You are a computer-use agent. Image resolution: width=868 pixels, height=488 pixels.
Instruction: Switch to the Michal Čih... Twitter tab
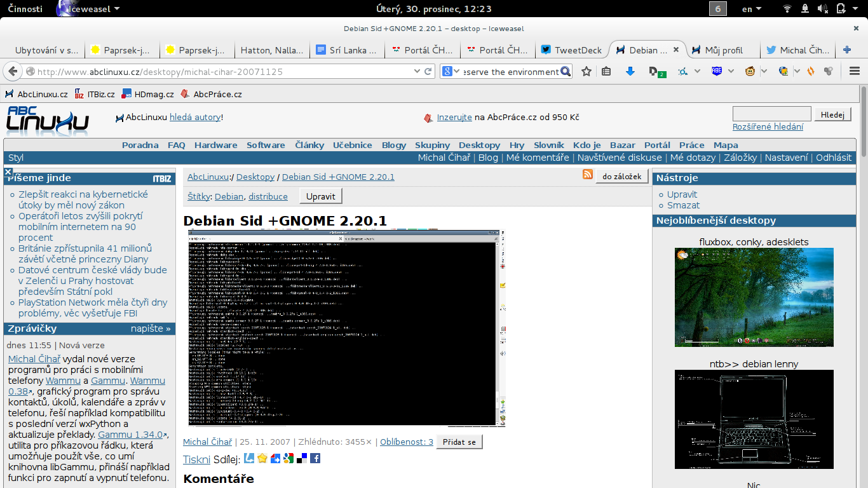799,50
